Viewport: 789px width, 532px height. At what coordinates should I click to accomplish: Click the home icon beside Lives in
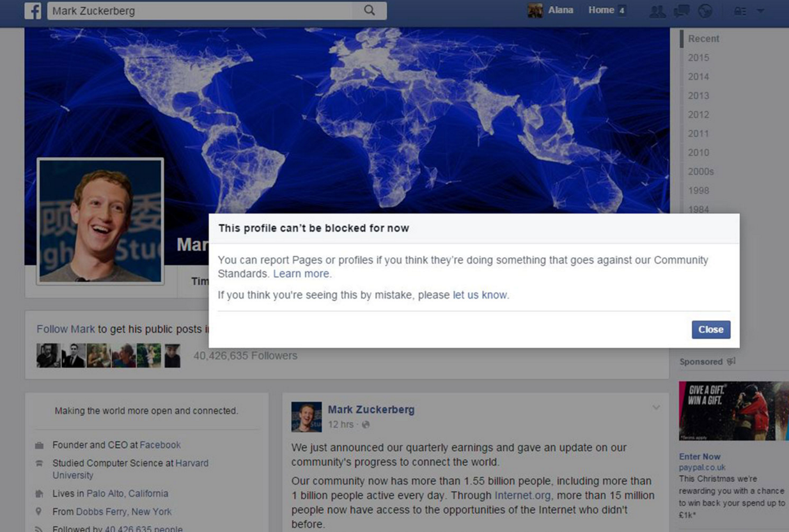[40, 494]
